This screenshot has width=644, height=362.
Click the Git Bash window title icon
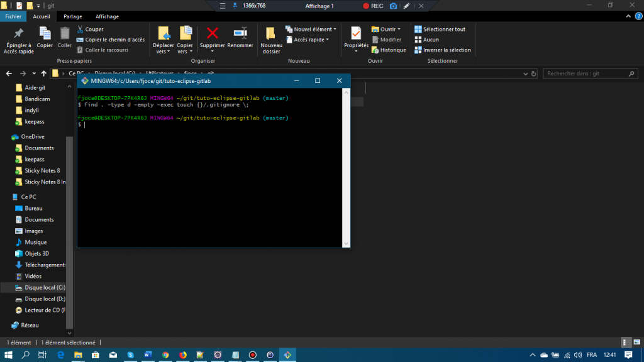(85, 81)
